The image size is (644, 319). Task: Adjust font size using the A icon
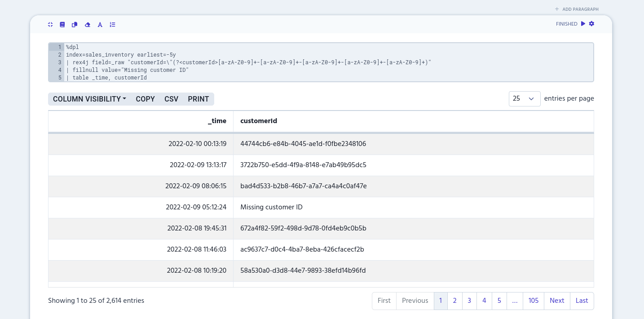point(100,25)
